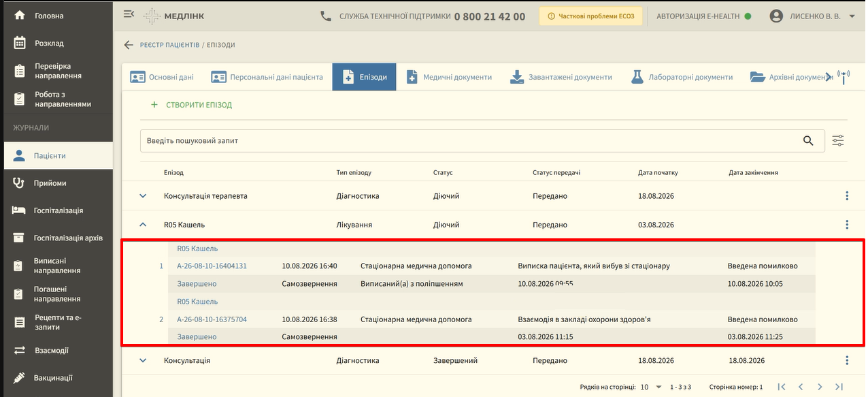Screen dimensions: 868x397
Task: Open the options menu for Консультація терапевта
Action: [x=847, y=196]
